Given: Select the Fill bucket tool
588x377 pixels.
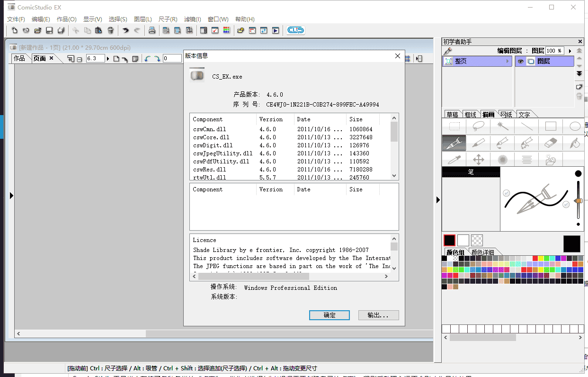Looking at the screenshot, I should [x=575, y=143].
